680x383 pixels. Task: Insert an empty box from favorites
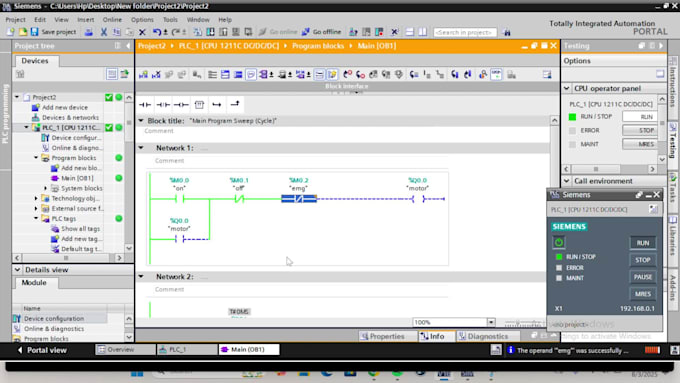(199, 105)
